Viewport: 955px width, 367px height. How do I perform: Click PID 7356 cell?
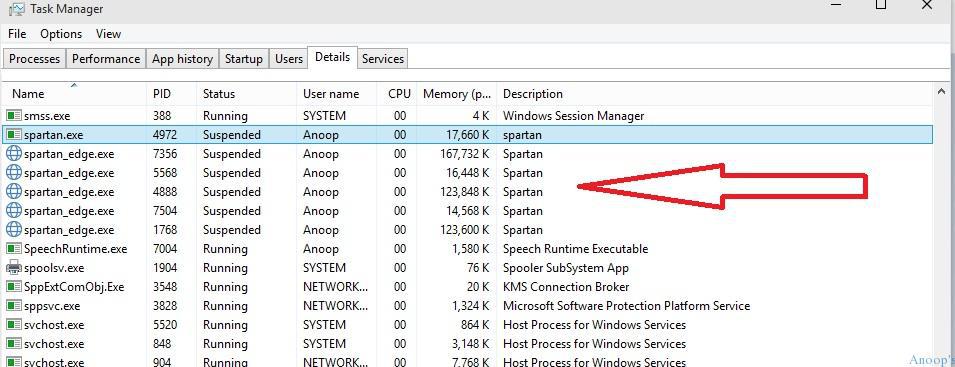click(x=165, y=154)
